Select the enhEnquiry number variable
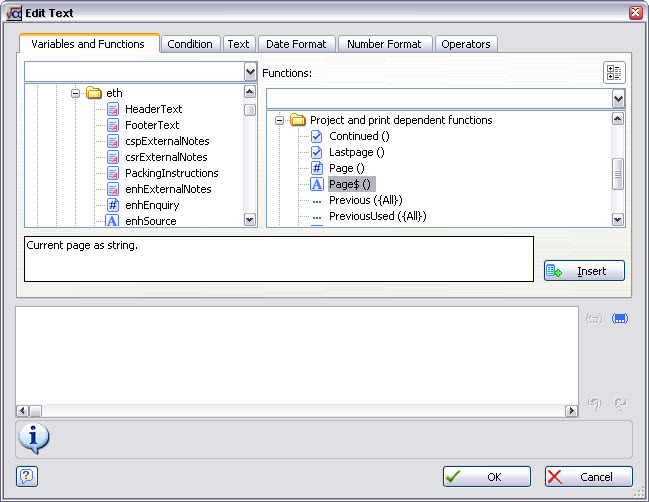 point(152,205)
